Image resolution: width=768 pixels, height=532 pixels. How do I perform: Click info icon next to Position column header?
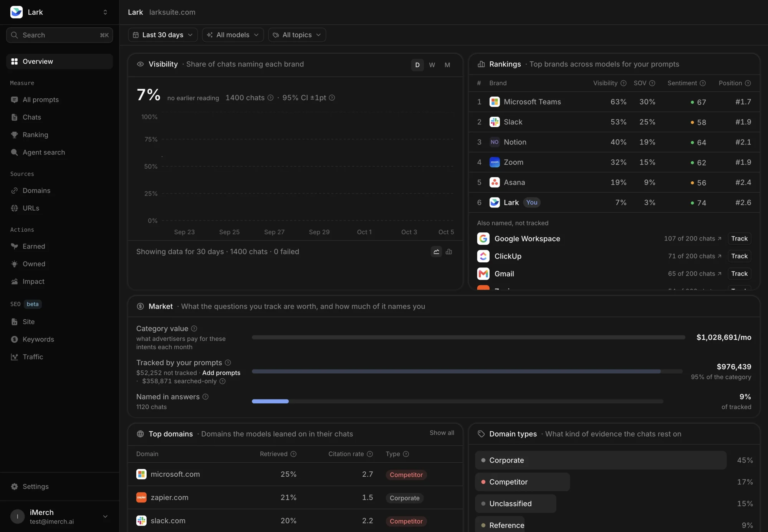coord(748,83)
